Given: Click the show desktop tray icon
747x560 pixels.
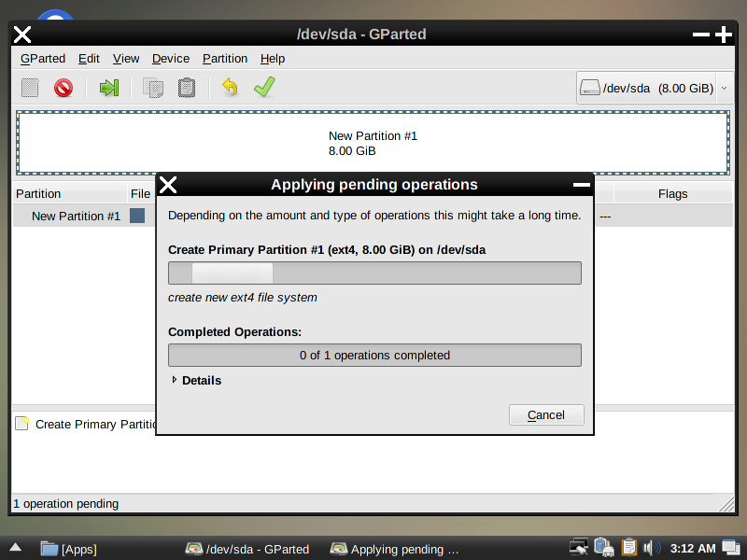Looking at the screenshot, I should point(731,548).
